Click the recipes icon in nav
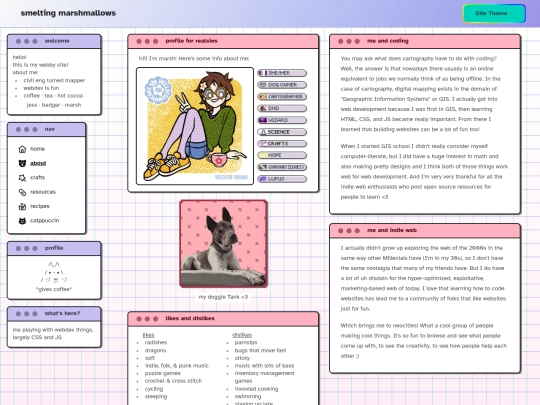Image resolution: width=540 pixels, height=405 pixels. point(22,206)
